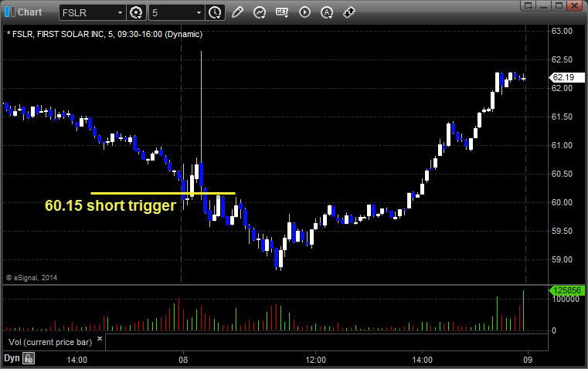Click the FSLR FIRST SOLAR INC chart title
588x369 pixels.
104,34
